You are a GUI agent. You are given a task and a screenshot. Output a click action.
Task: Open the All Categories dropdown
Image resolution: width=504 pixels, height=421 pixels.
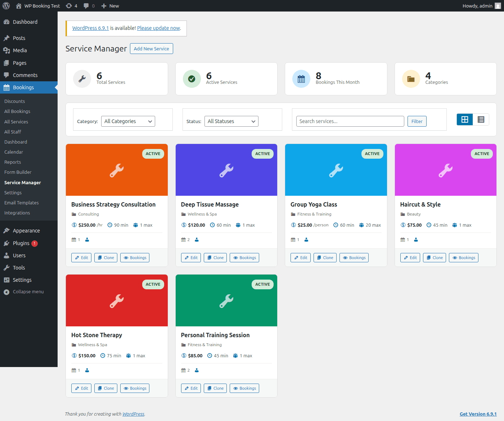[128, 121]
